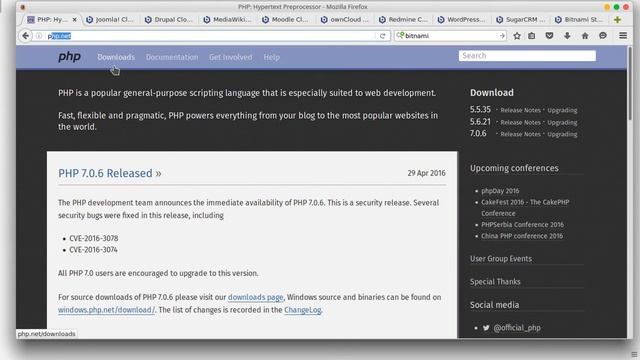
Task: Click the Upcoming conferences heading
Action: click(x=514, y=168)
